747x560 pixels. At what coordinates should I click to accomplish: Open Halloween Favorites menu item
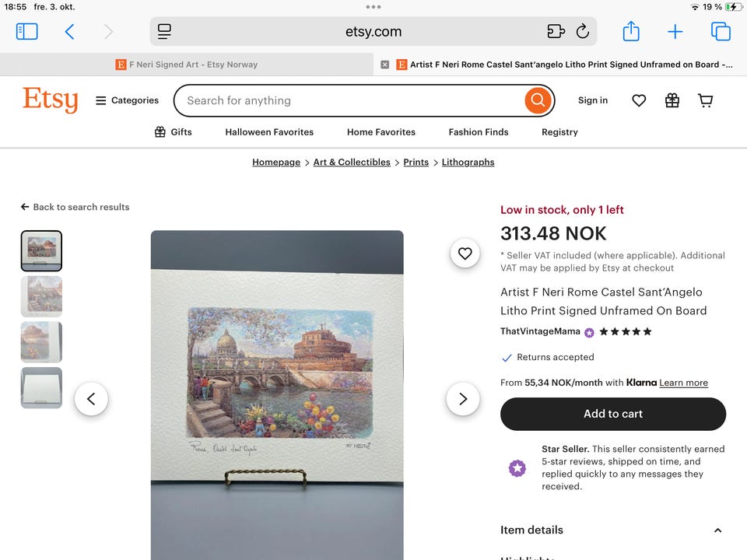(x=269, y=132)
